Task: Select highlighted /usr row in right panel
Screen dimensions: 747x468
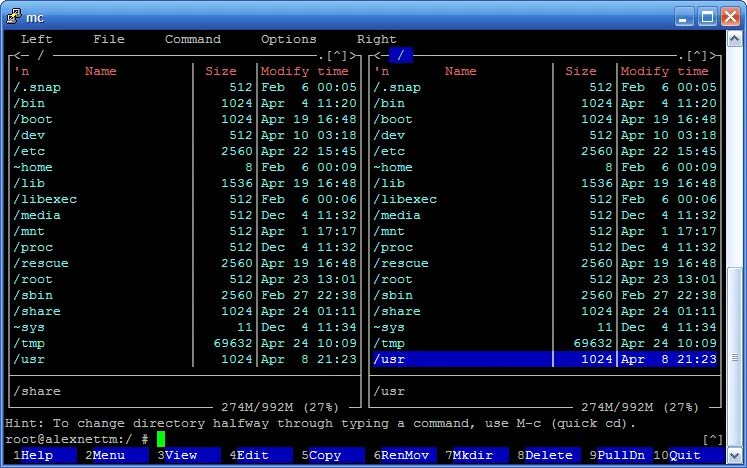Action: (x=545, y=359)
